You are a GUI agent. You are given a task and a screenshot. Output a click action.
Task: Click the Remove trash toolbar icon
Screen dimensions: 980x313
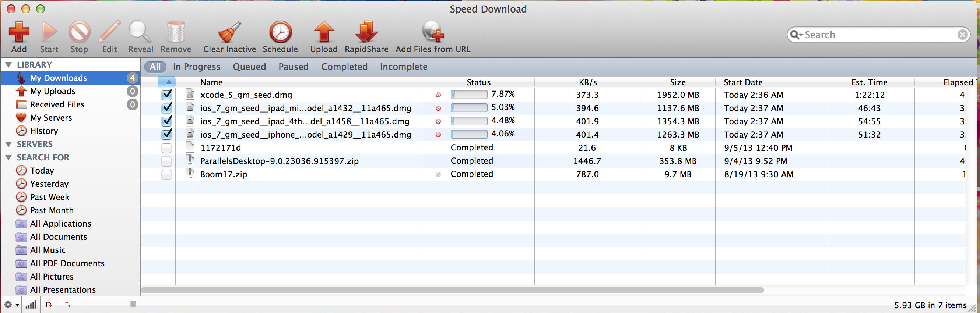click(x=176, y=32)
